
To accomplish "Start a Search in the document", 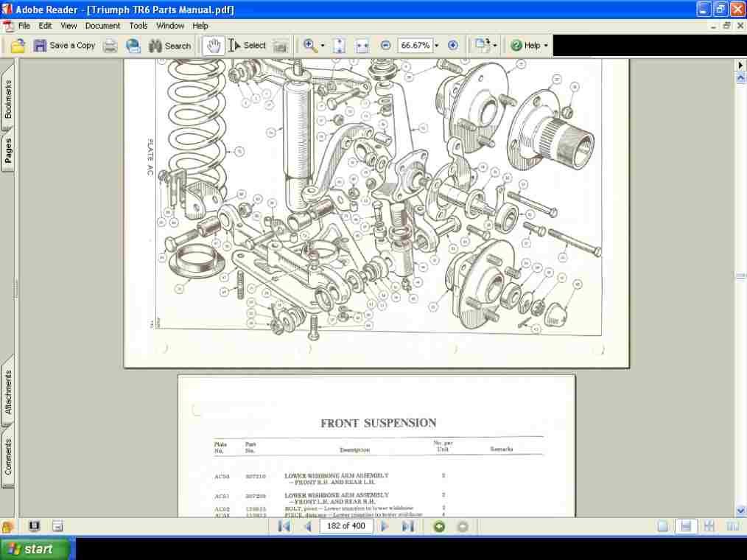I will [169, 45].
